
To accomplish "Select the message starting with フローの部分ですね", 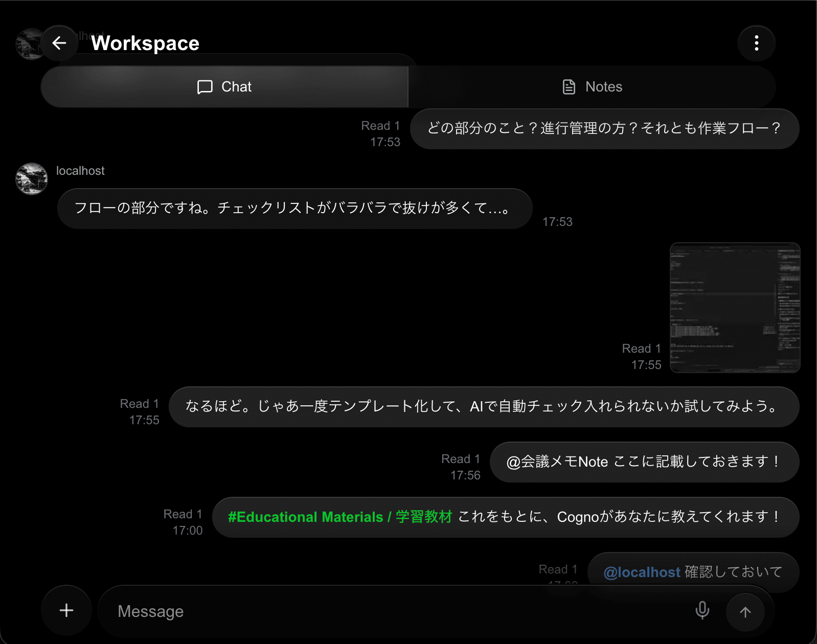I will (x=294, y=209).
